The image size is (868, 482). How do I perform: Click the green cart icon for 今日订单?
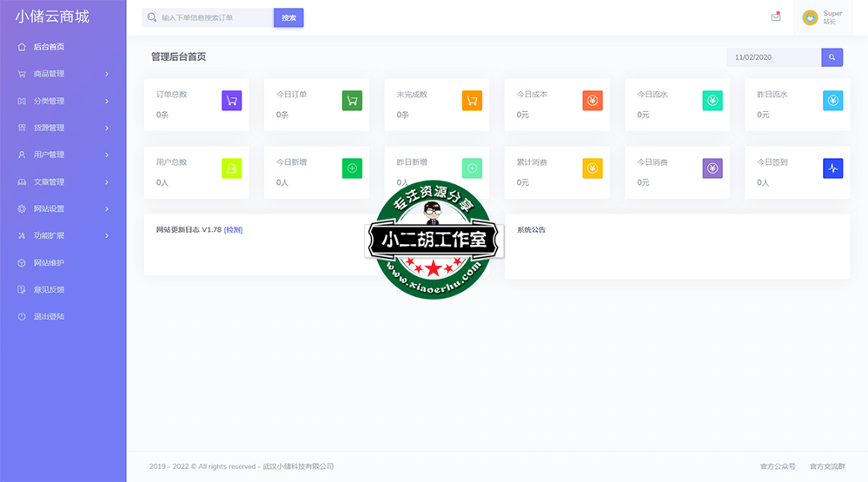coord(351,101)
